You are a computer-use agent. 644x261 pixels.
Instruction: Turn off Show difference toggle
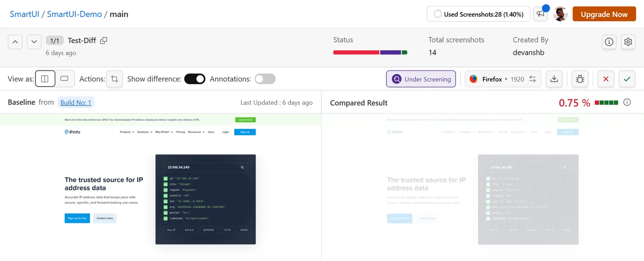coord(195,79)
